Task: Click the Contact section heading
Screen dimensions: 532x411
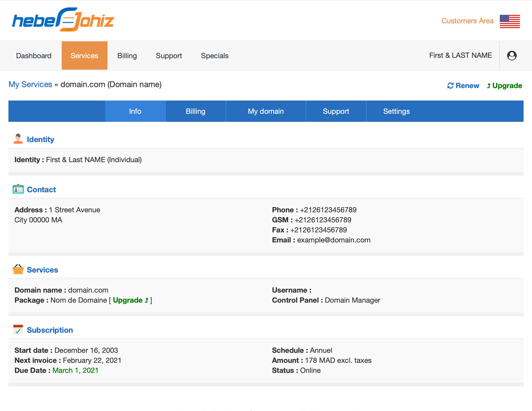Action: click(x=41, y=190)
